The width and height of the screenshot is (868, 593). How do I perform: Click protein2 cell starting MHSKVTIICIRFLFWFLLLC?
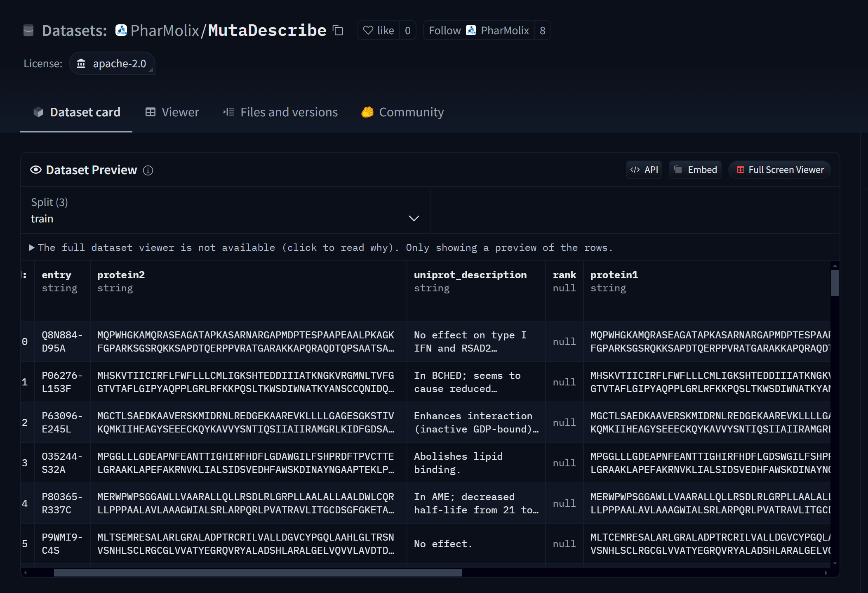click(248, 382)
